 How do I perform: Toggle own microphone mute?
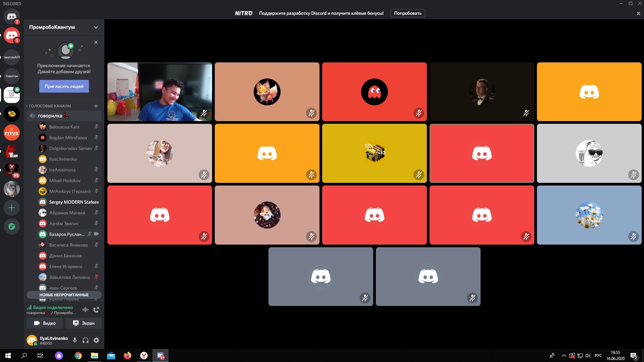click(75, 340)
